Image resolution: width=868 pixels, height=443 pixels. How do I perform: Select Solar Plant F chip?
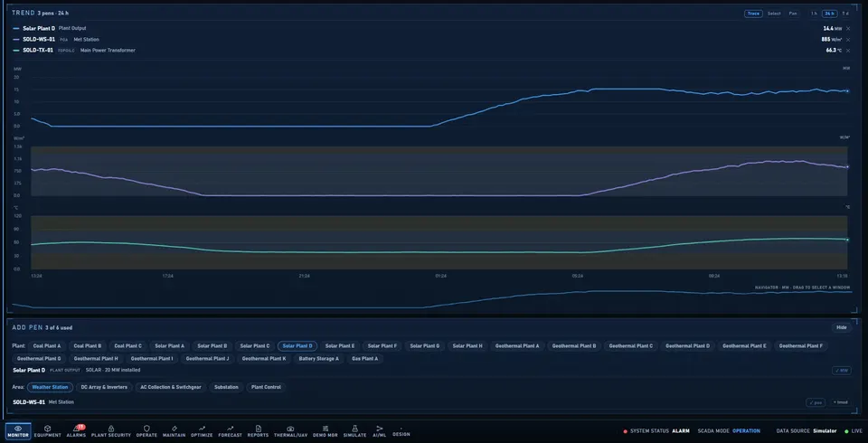(x=382, y=346)
